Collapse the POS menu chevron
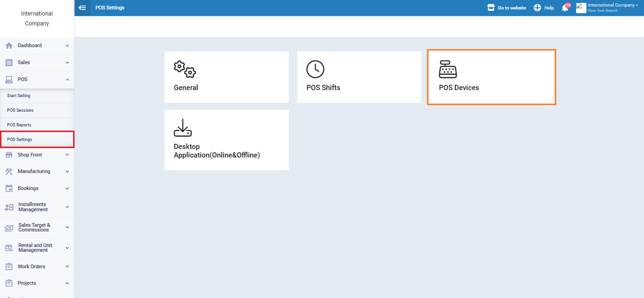 click(x=67, y=80)
